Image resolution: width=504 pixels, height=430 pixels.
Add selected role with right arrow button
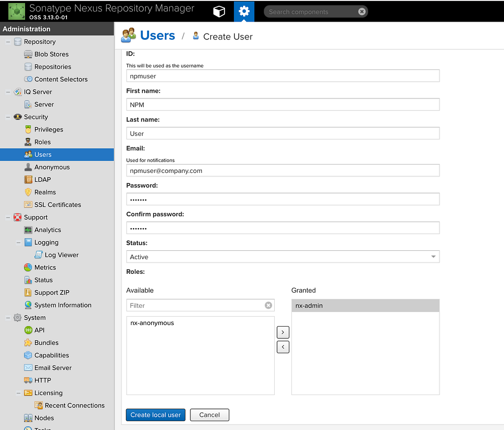(x=283, y=332)
